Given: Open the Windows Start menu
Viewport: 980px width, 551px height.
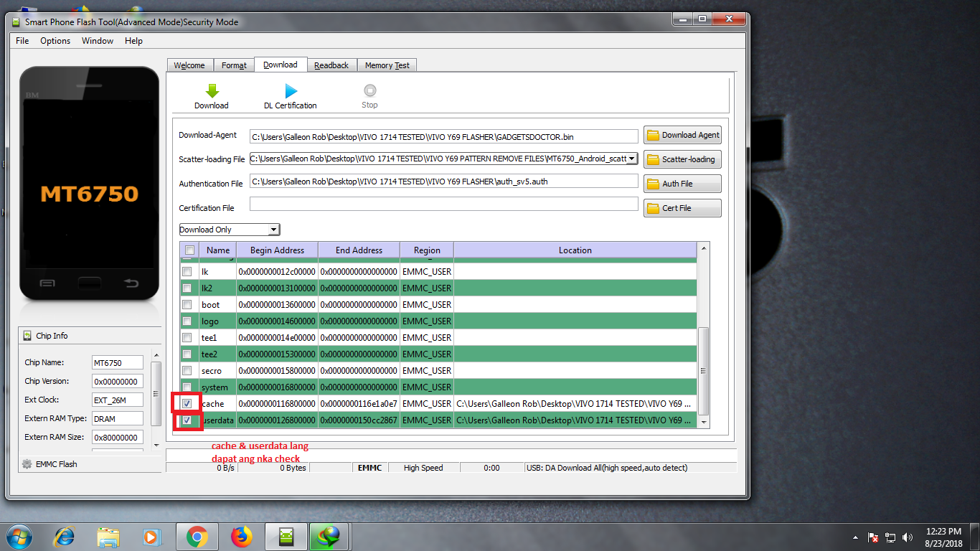Looking at the screenshot, I should (x=19, y=537).
